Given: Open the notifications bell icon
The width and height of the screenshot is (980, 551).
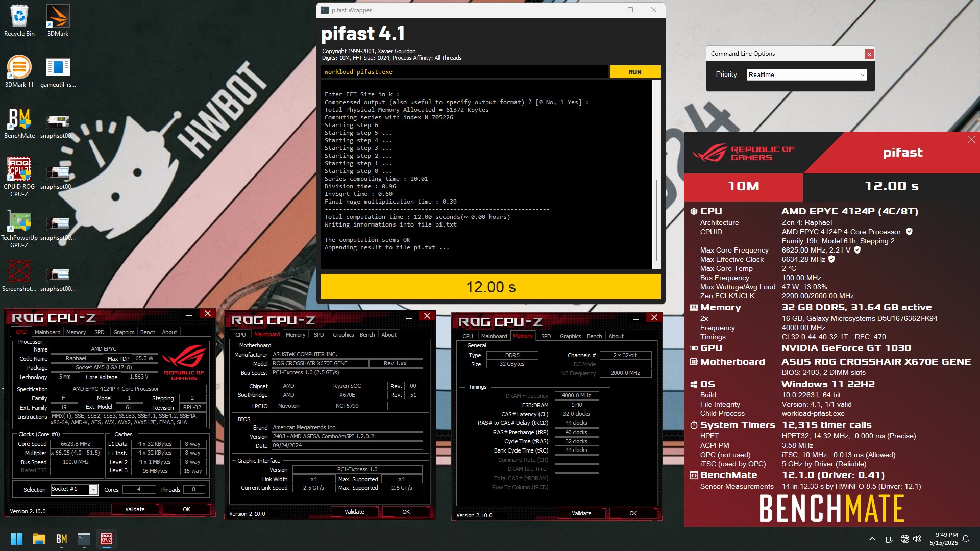Looking at the screenshot, I should [x=966, y=539].
